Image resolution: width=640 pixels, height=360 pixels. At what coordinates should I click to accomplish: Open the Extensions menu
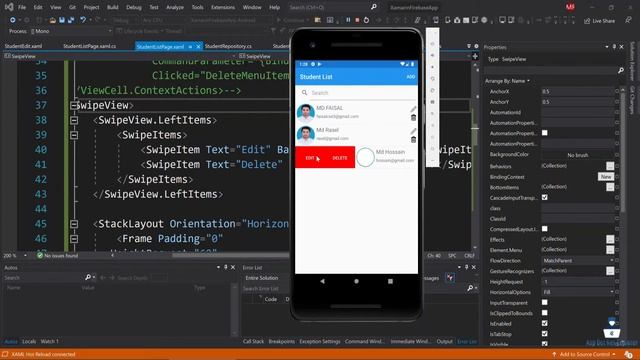223,7
